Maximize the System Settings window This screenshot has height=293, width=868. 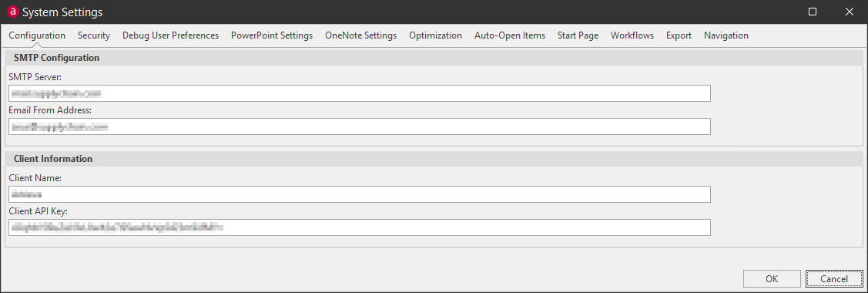click(x=813, y=12)
